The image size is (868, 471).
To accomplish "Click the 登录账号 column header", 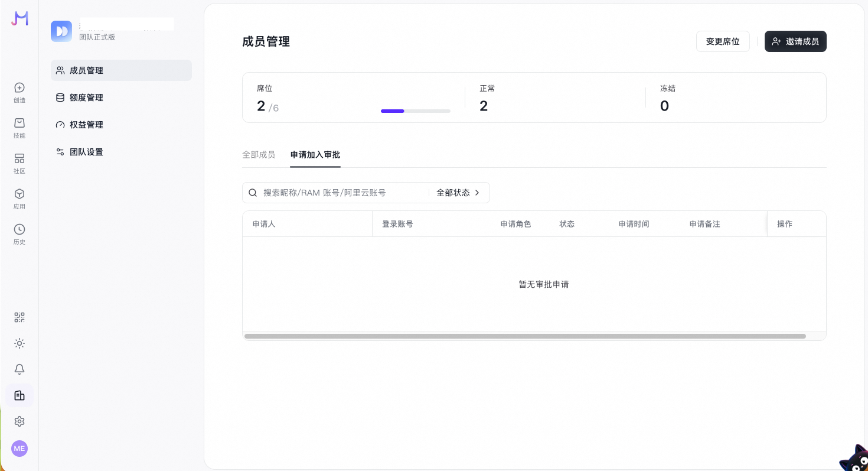I will (x=397, y=224).
